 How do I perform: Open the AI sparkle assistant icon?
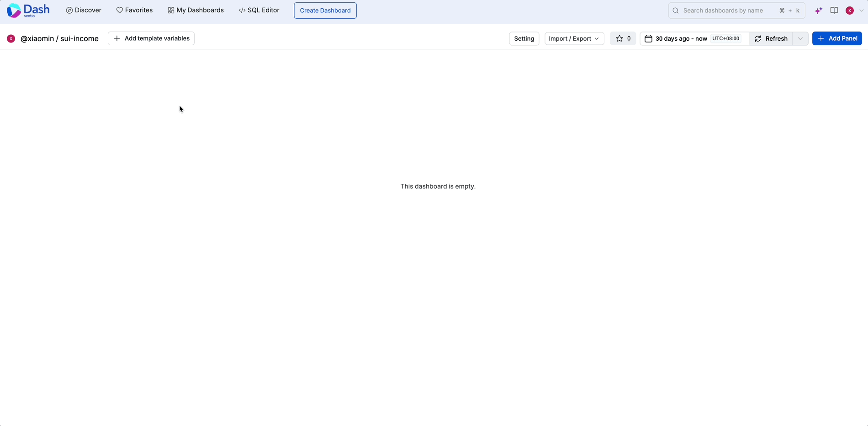point(819,11)
